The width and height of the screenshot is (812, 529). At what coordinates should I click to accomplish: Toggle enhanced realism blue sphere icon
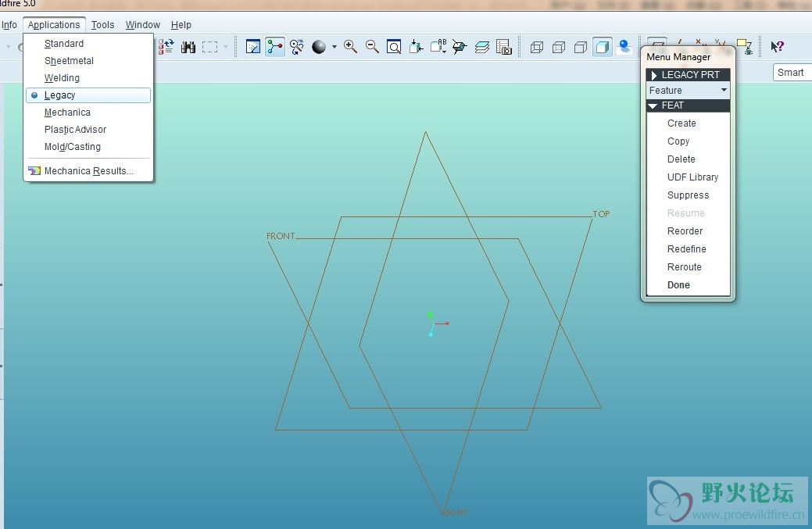[x=624, y=47]
